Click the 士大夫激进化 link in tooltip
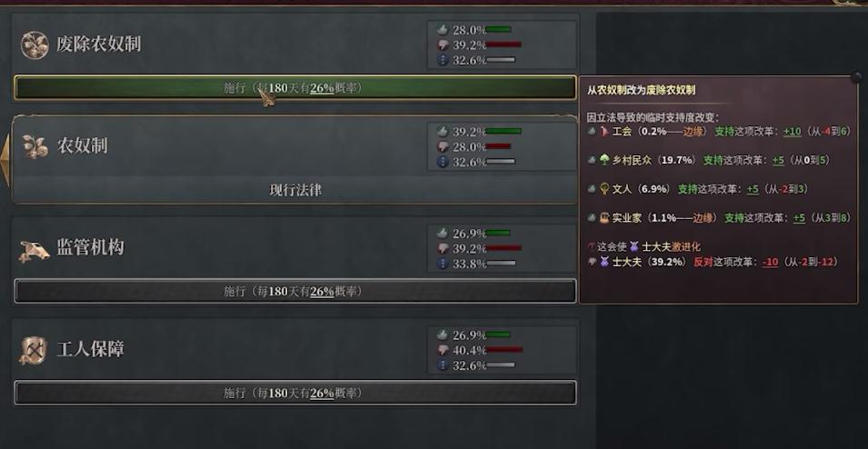 click(x=671, y=247)
